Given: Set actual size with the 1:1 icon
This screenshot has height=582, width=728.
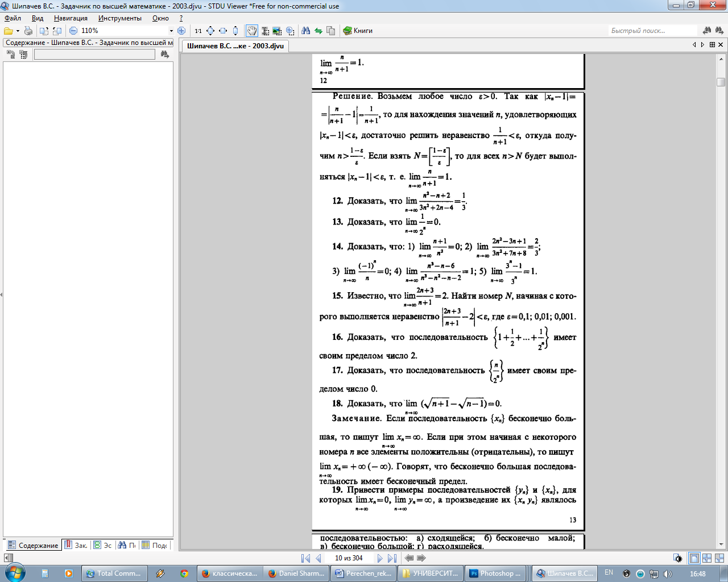Looking at the screenshot, I should pos(198,31).
